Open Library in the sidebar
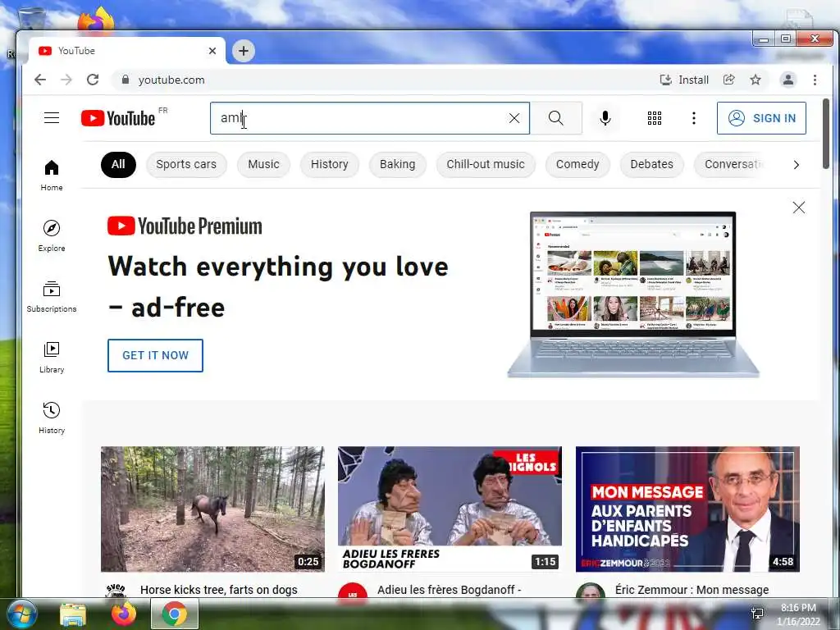Screen dimensions: 840x630 coord(52,358)
